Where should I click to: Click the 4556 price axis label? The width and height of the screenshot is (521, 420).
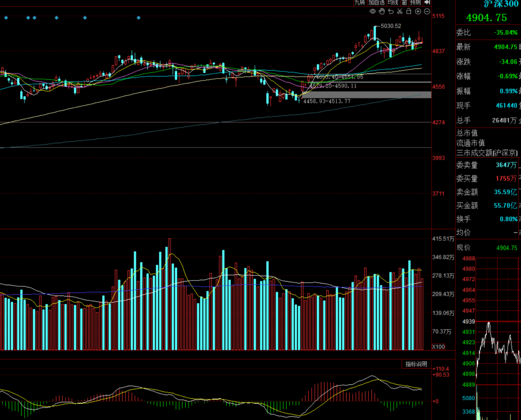coord(438,87)
